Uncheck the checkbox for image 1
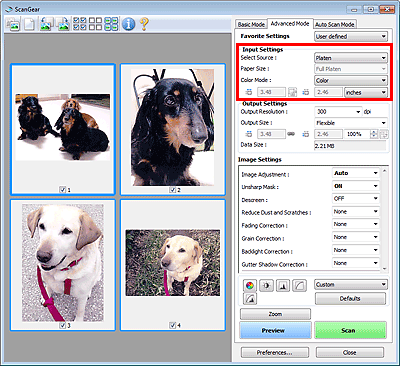This screenshot has height=366, width=400. click(63, 190)
